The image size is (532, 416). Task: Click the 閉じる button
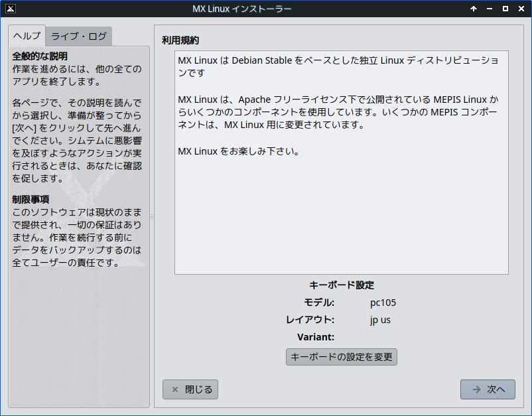coord(190,389)
